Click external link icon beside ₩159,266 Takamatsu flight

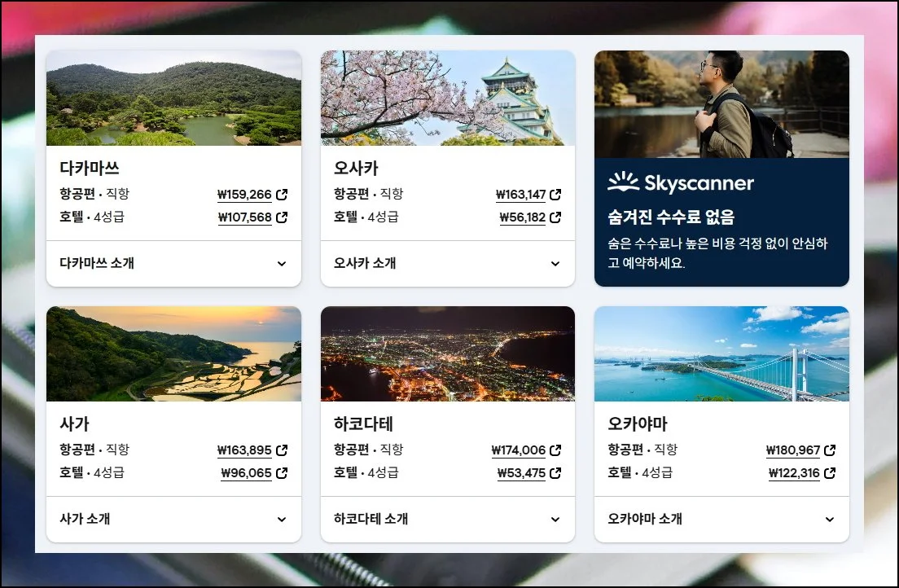pos(282,195)
